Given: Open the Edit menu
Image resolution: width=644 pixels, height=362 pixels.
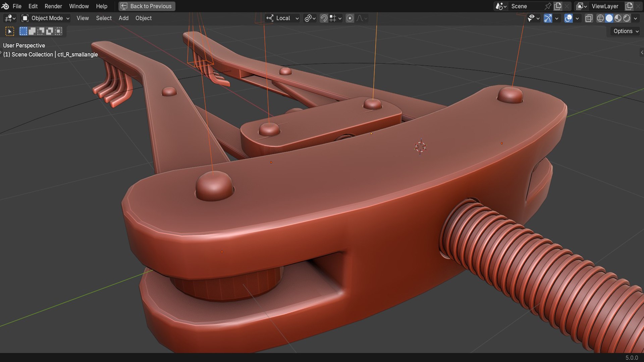Looking at the screenshot, I should click(x=33, y=6).
